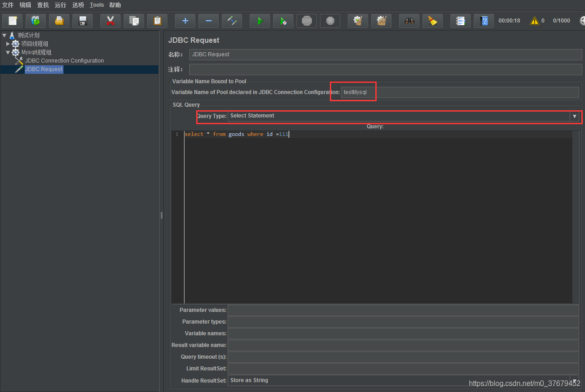Open the 帮助 menu
585x392 pixels.
pos(115,5)
